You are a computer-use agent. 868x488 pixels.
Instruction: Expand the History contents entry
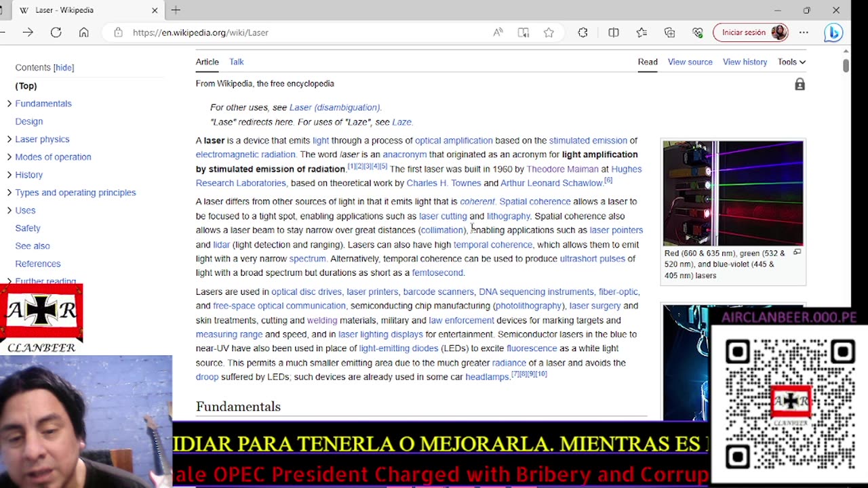9,175
